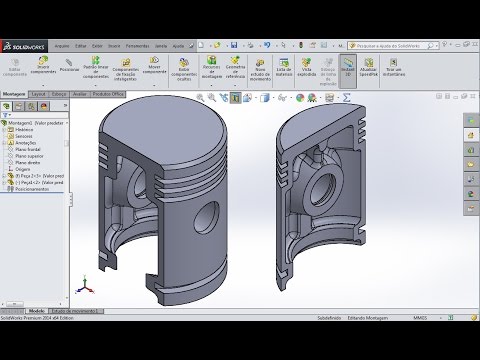Screen dimensions: 480x360
Task: Choose the Mover componente tool
Action: (154, 65)
